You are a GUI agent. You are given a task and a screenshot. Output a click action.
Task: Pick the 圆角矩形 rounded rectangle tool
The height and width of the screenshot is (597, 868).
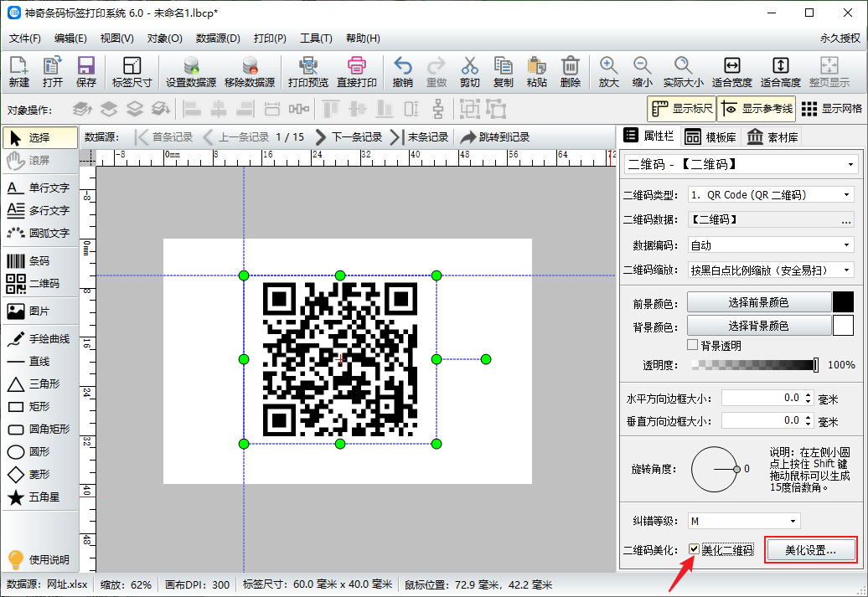tap(40, 430)
